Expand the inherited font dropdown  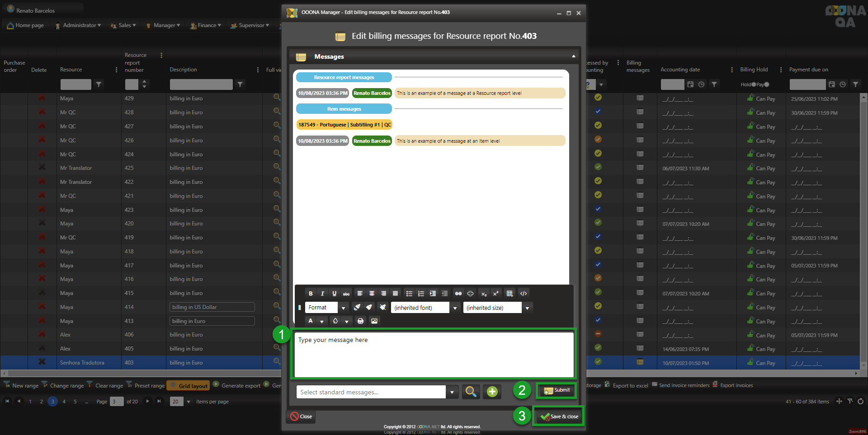point(455,308)
